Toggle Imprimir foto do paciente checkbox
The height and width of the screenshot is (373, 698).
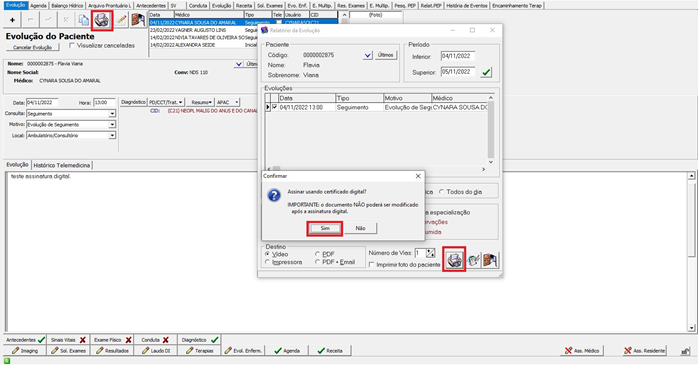coord(371,265)
